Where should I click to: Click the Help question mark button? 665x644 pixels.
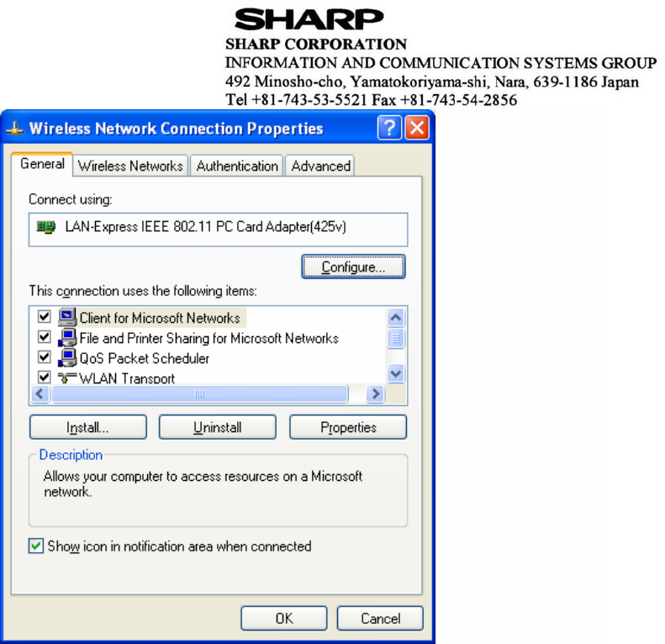pyautogui.click(x=389, y=128)
